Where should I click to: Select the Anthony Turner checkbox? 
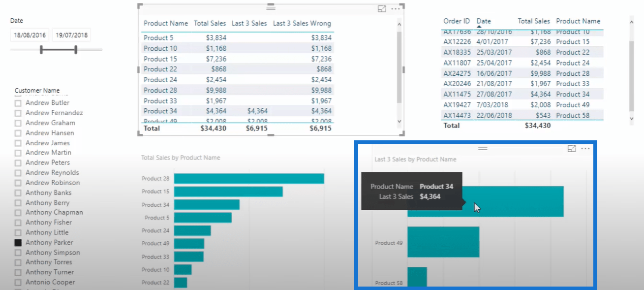[x=18, y=272]
